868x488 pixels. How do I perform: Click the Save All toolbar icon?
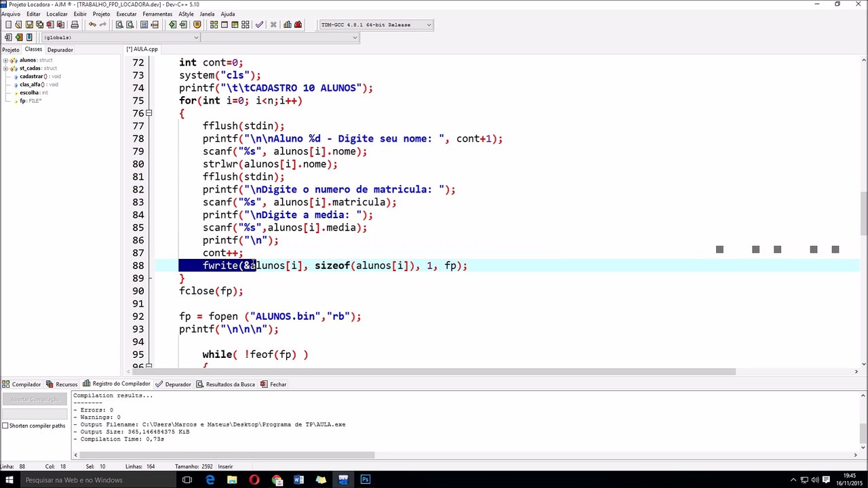pyautogui.click(x=39, y=25)
